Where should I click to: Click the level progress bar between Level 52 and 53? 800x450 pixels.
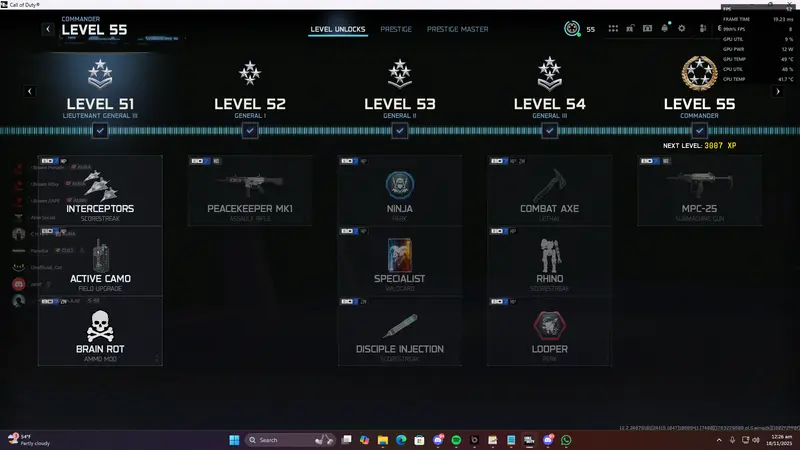325,131
